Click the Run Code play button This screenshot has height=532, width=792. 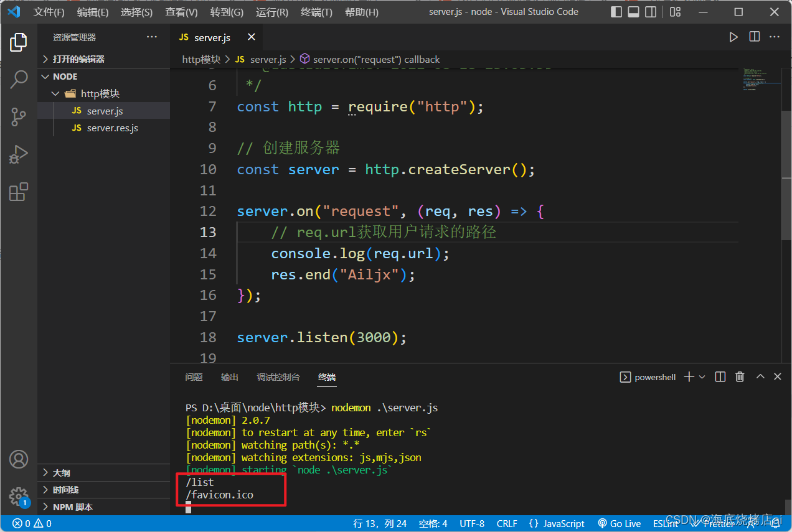click(733, 37)
